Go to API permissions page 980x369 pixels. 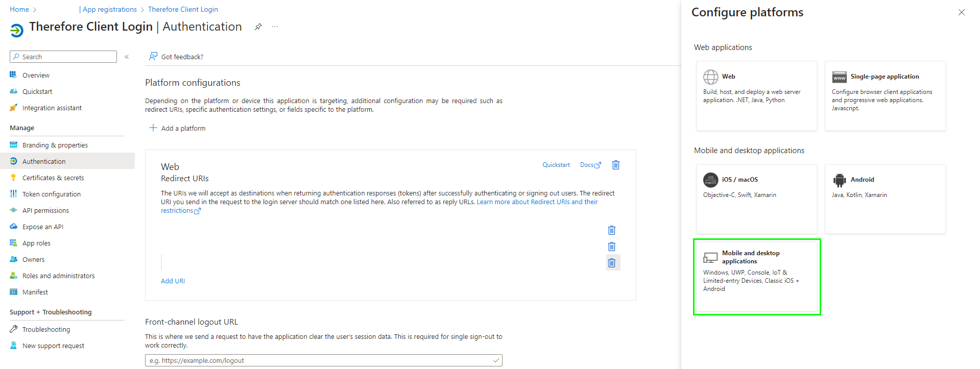point(45,210)
